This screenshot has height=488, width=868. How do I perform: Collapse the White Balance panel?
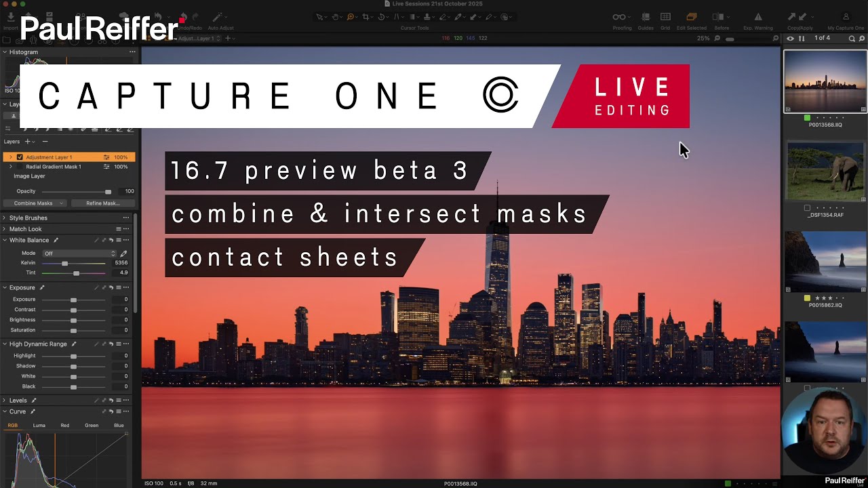[5, 240]
